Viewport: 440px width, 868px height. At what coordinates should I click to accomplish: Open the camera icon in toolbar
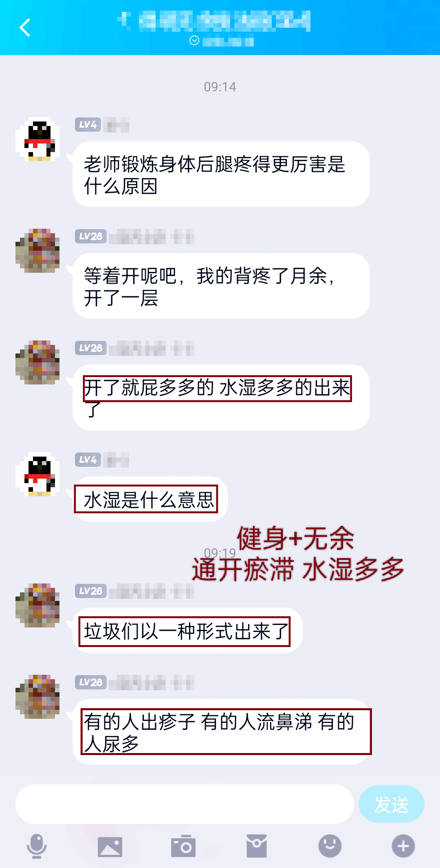(183, 846)
